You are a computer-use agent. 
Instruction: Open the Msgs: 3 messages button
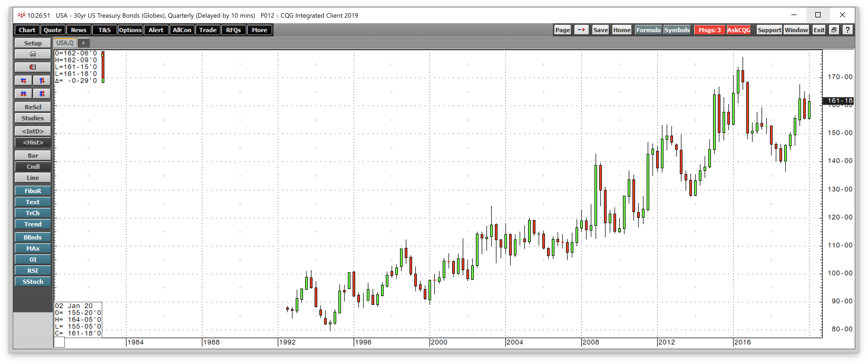coord(709,30)
